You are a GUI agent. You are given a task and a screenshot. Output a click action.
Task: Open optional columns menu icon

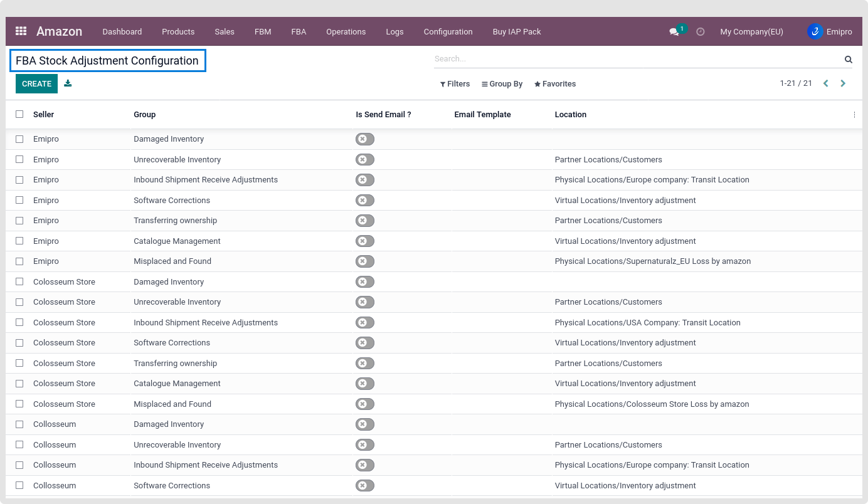[x=854, y=115]
